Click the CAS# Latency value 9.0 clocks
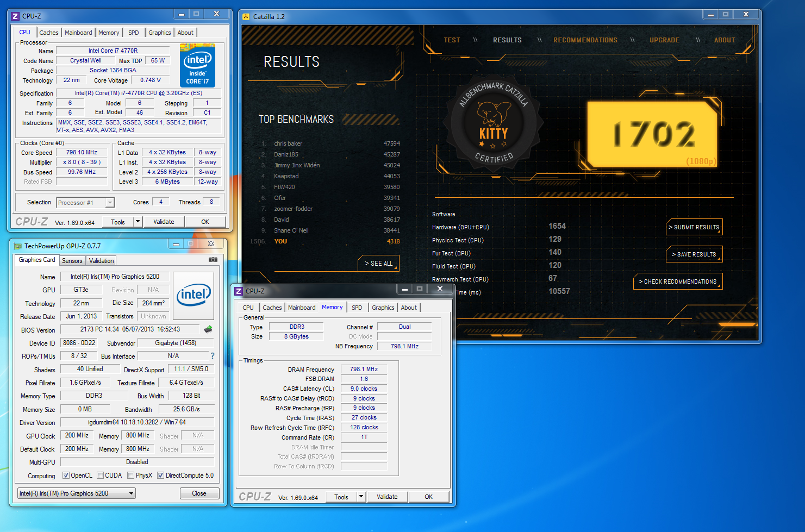Viewport: 805px width, 532px height. 364,389
